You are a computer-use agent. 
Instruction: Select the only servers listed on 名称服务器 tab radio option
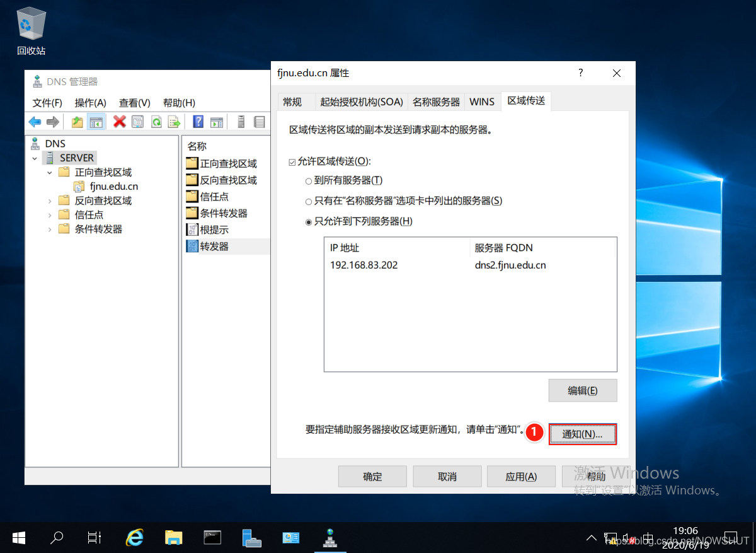tap(308, 201)
